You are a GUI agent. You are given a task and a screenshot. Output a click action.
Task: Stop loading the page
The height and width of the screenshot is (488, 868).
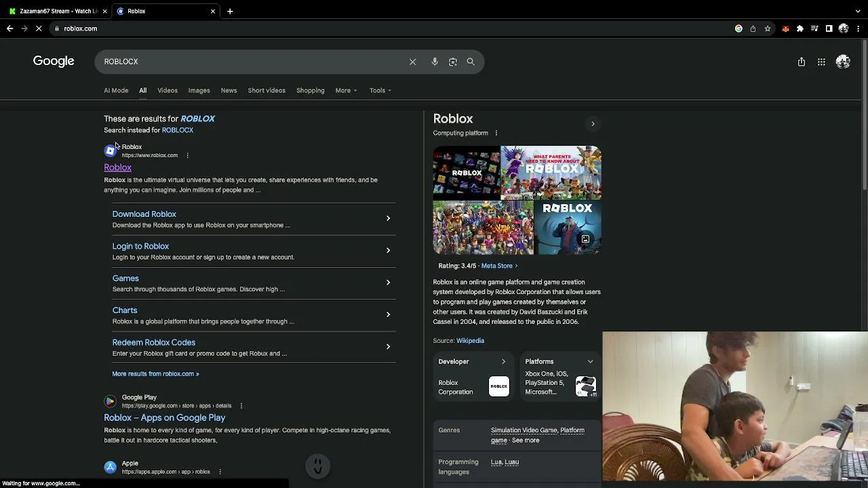coord(39,28)
